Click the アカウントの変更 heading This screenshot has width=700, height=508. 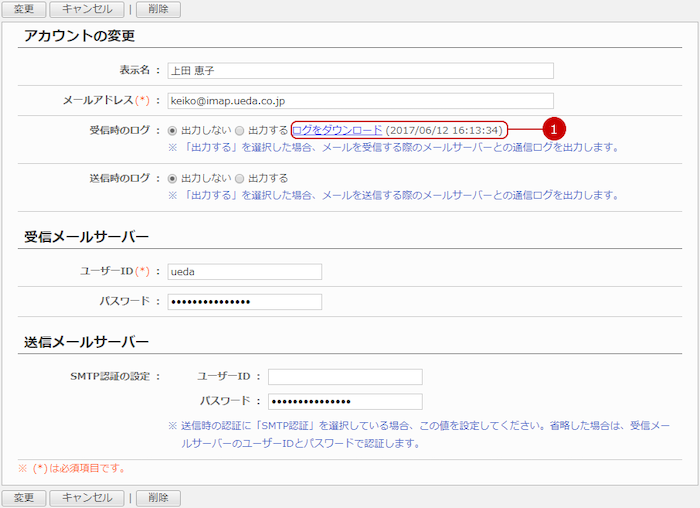tap(79, 36)
